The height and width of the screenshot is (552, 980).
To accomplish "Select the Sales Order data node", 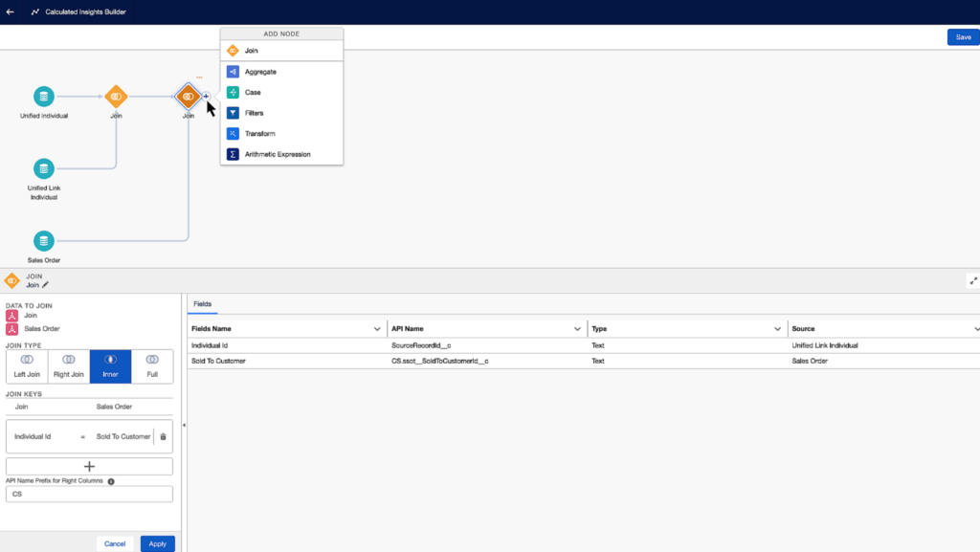I will coord(44,241).
